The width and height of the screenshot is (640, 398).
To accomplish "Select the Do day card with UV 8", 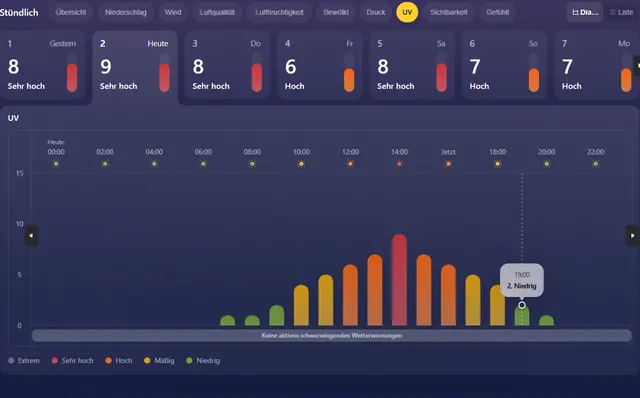I will pos(227,65).
